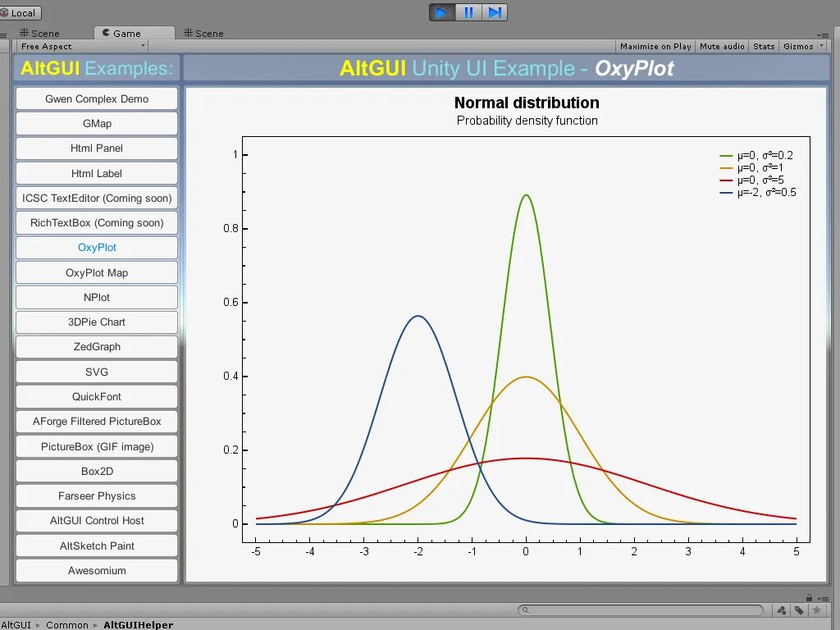Click the Step frame button
Image resolution: width=840 pixels, height=630 pixels.
click(x=495, y=12)
